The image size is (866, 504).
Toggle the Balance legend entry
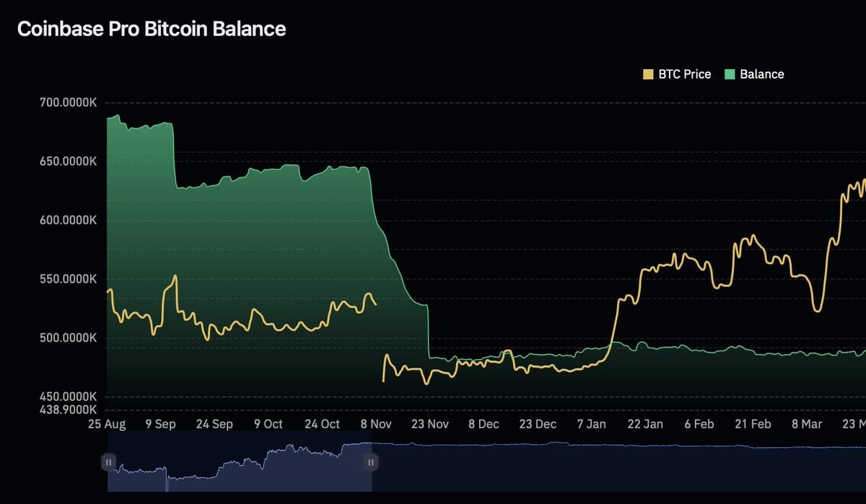(x=754, y=74)
